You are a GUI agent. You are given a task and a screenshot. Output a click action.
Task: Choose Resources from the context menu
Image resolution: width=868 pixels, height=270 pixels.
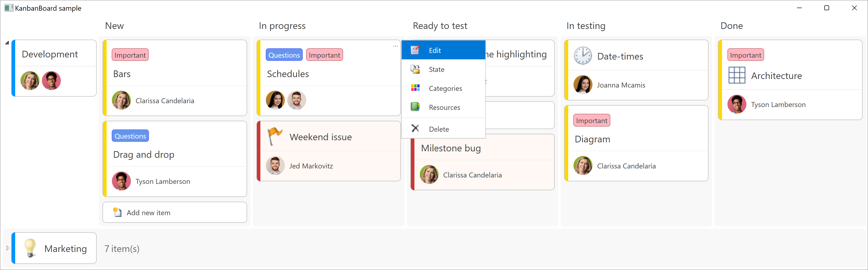pos(444,107)
